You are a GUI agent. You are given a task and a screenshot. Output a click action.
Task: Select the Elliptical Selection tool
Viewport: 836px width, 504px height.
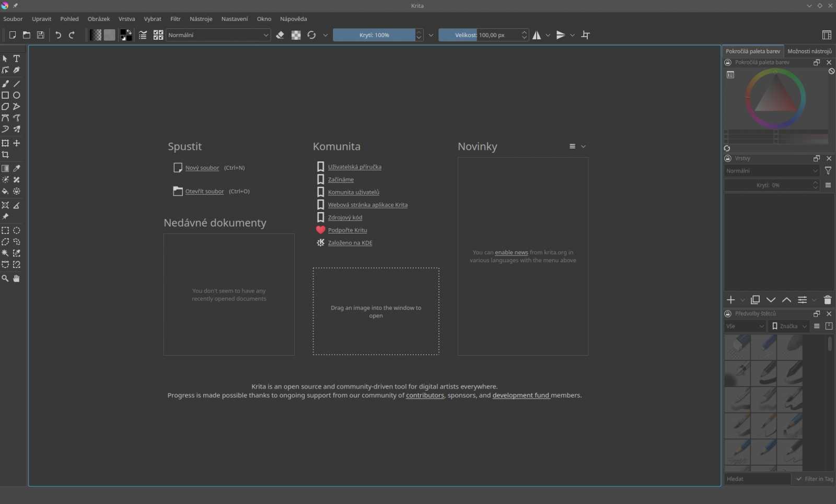click(x=17, y=230)
